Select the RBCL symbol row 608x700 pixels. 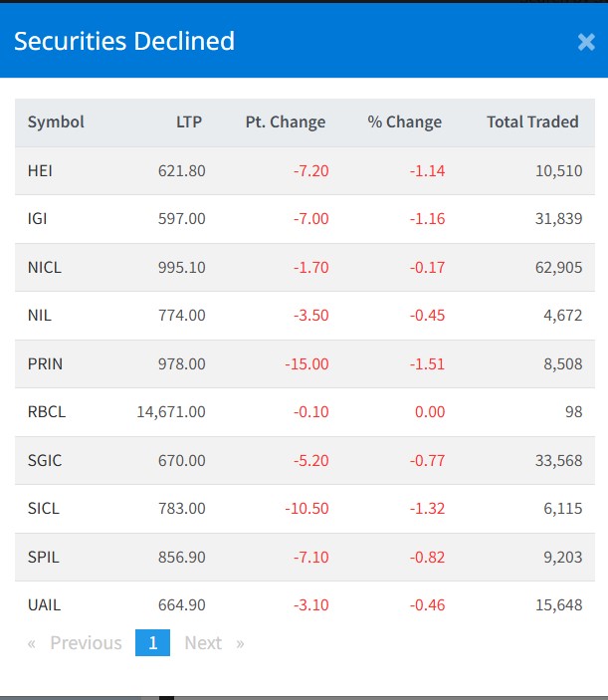pyautogui.click(x=45, y=412)
